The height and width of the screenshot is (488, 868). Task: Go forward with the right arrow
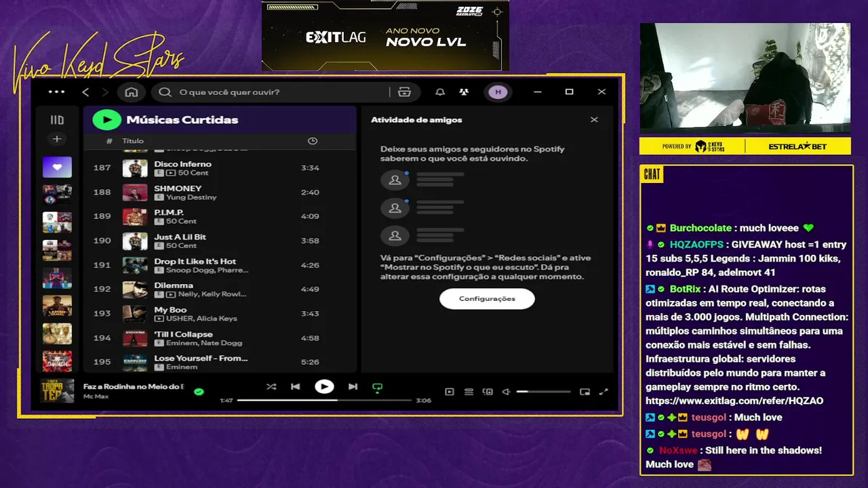105,92
